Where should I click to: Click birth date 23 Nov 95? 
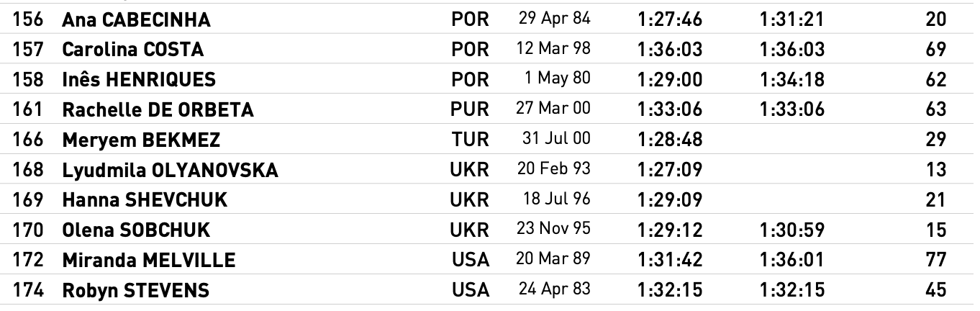(x=554, y=230)
